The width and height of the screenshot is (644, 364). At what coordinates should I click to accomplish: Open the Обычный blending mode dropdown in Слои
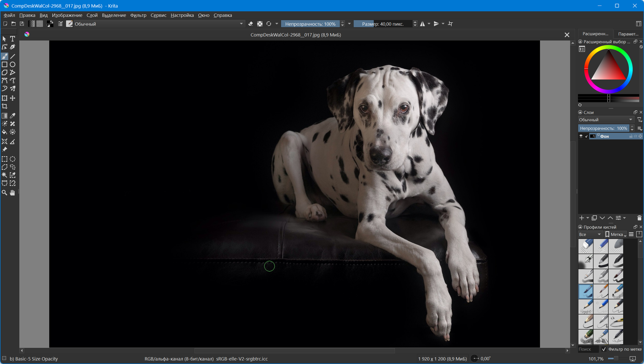click(606, 120)
